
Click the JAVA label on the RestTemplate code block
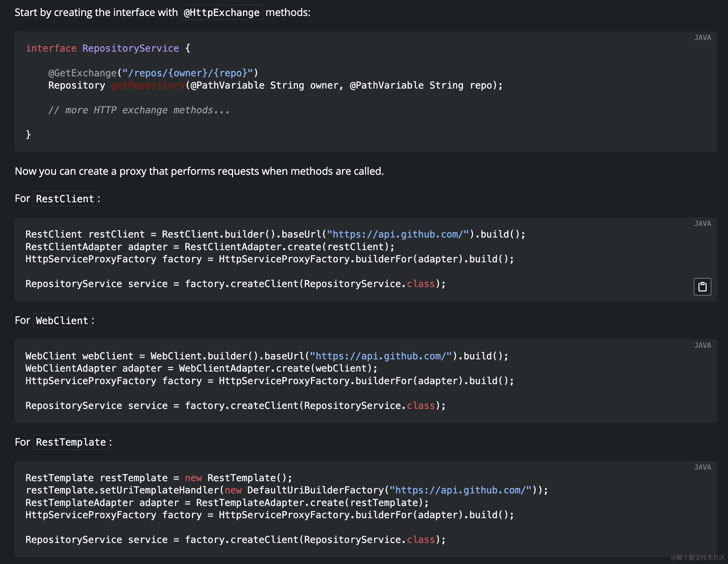pyautogui.click(x=703, y=467)
